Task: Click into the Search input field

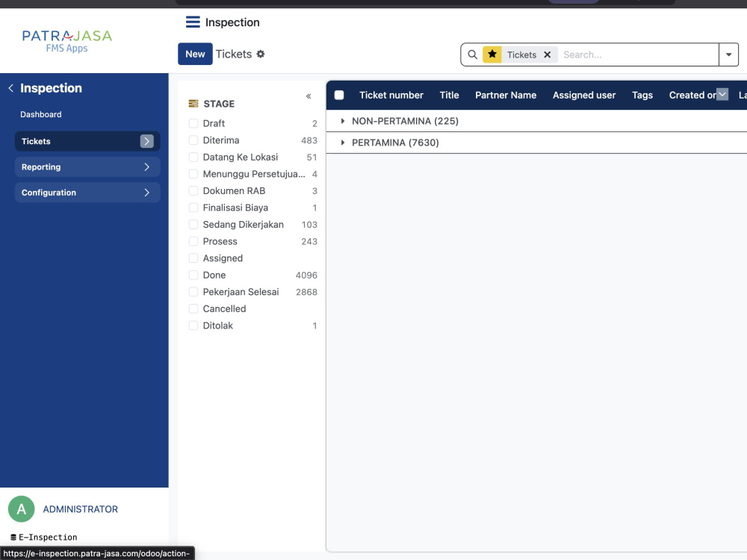Action: pyautogui.click(x=639, y=55)
